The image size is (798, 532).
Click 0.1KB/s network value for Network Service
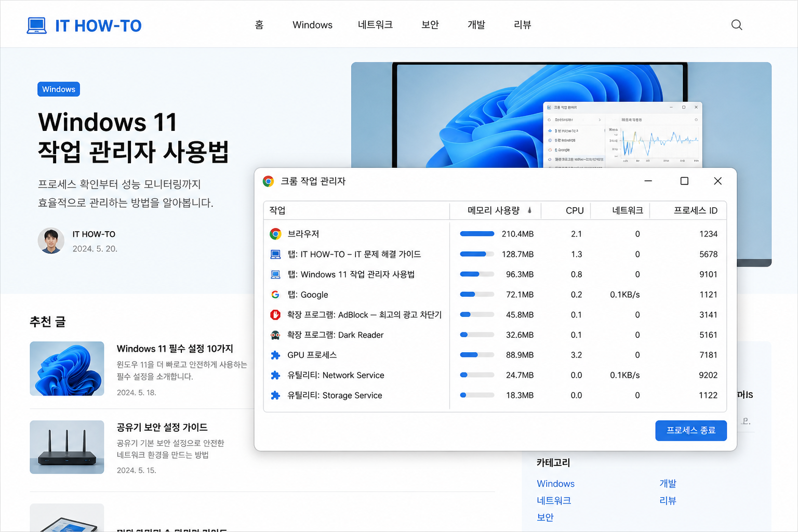click(624, 375)
